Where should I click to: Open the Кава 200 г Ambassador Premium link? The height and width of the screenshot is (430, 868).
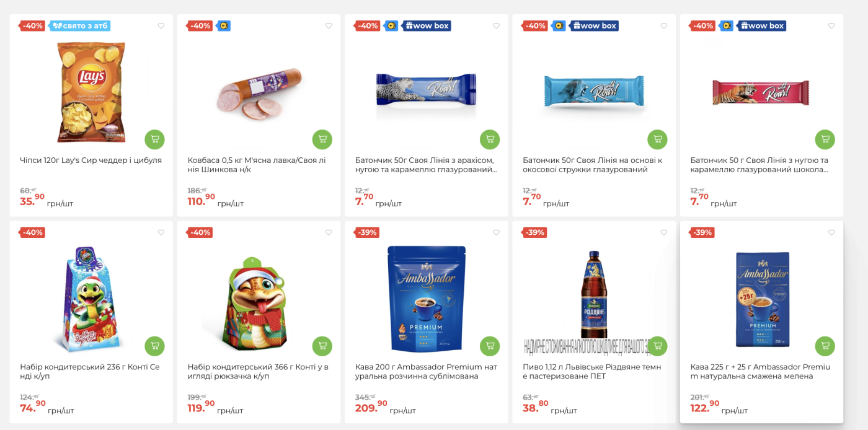coord(427,372)
